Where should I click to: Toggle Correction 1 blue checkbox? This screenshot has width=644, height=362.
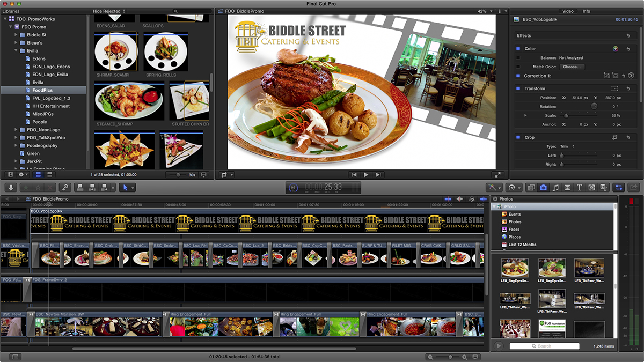point(518,76)
